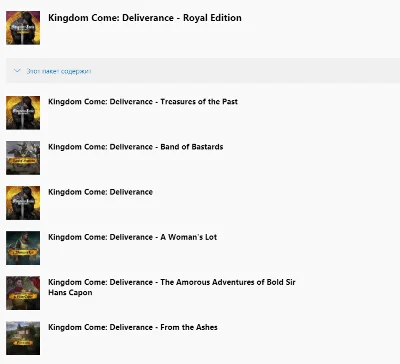Screen dimensions: 400x364
Task: Click the A Woman's Lot cover image
Action: [23, 248]
